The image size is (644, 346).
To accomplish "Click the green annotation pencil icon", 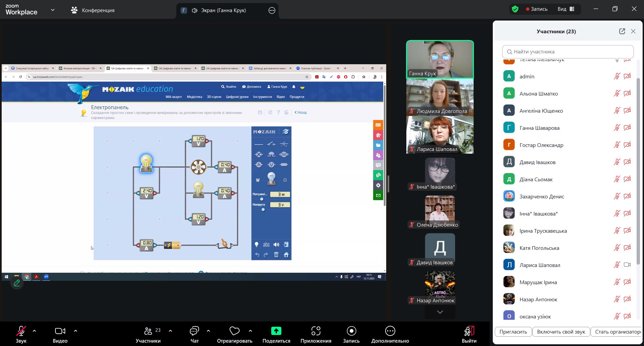I will 17,283.
